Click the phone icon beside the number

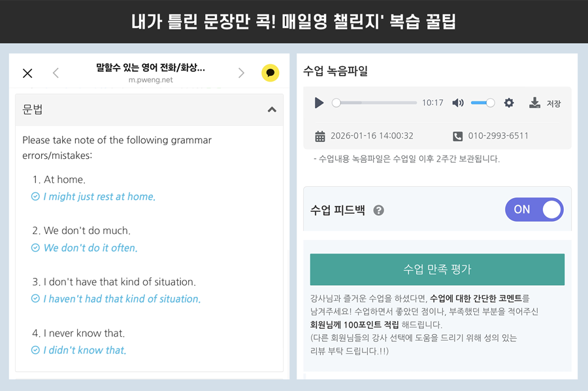coord(457,136)
